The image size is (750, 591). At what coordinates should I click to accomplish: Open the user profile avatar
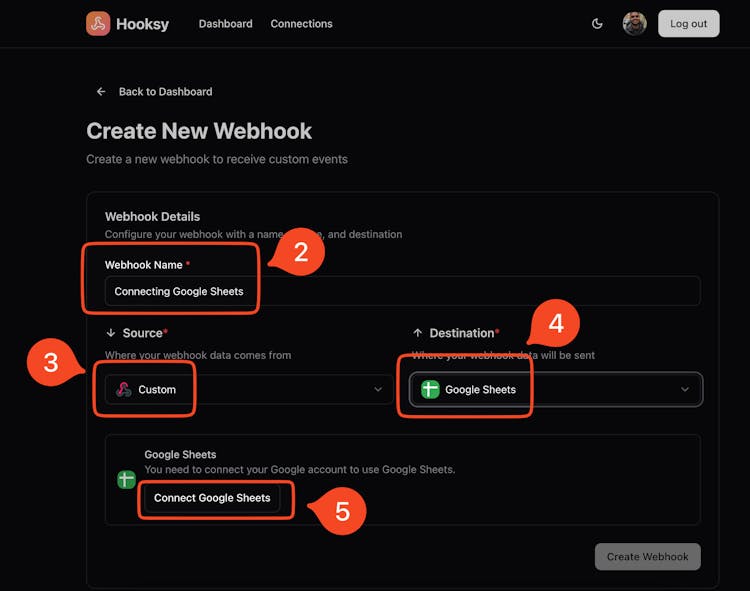634,23
